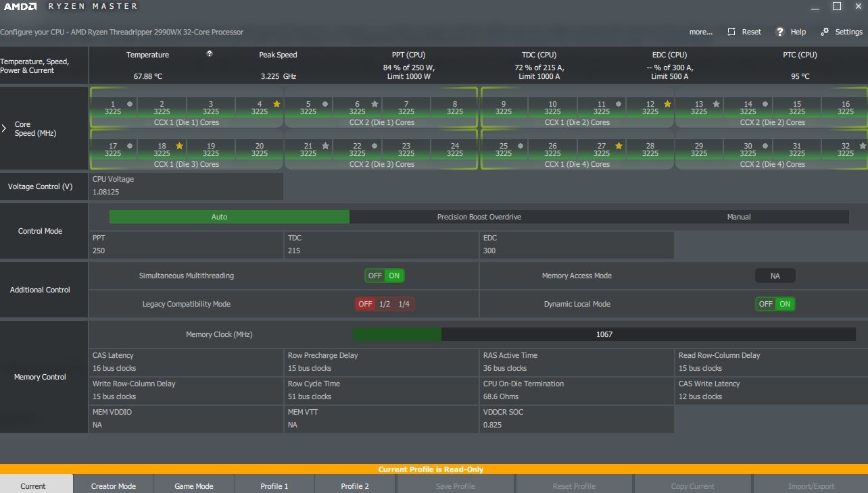The width and height of the screenshot is (868, 493).
Task: Click CAS Write Latency 12 bus clocks
Action: [772, 390]
